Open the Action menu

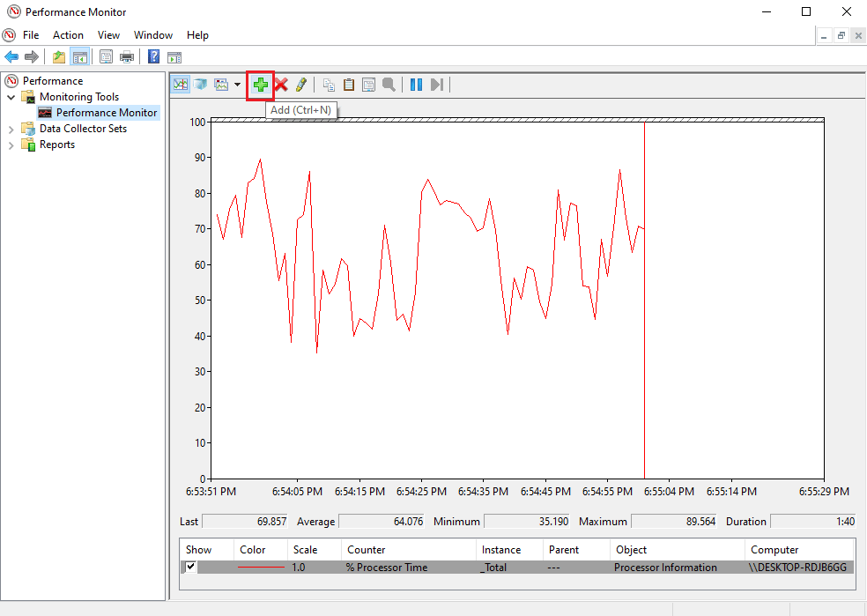[68, 35]
